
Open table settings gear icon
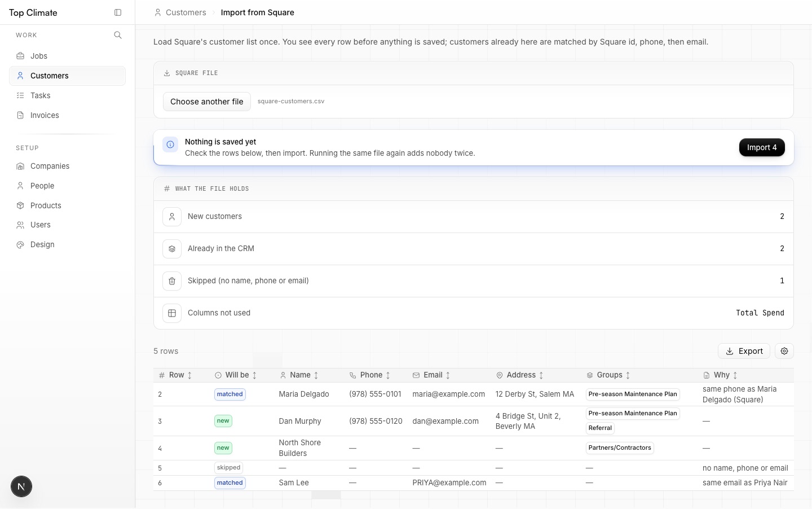[784, 351]
